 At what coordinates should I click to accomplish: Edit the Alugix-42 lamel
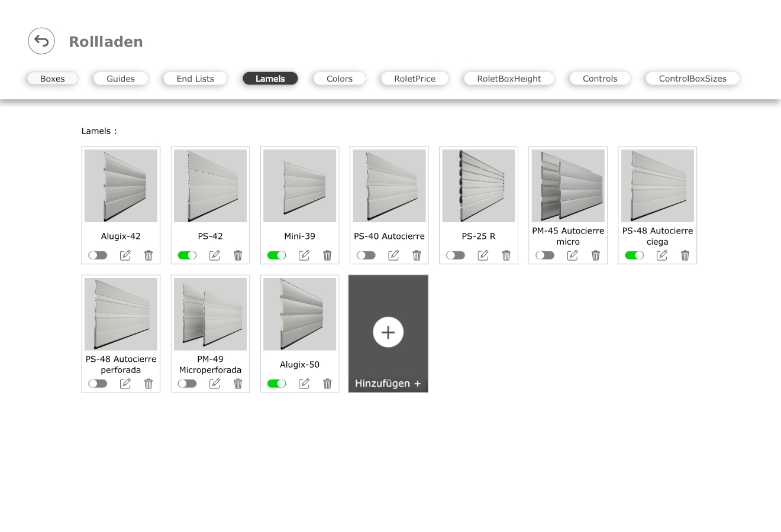tap(125, 255)
